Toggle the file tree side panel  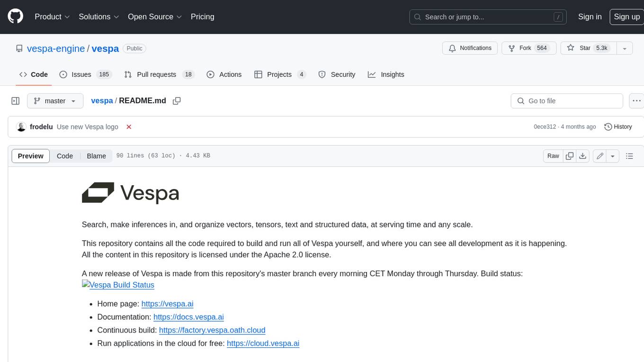[16, 101]
